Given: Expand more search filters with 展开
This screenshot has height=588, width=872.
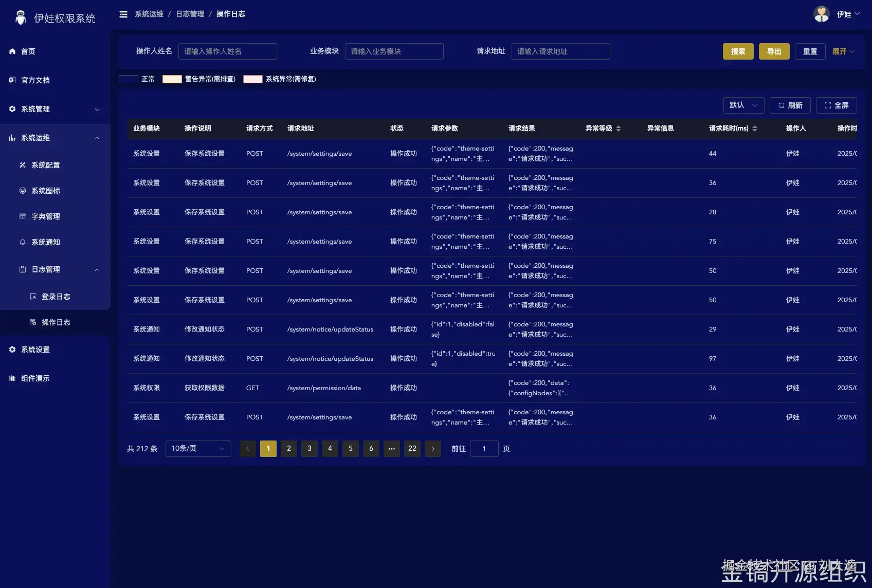Looking at the screenshot, I should (x=843, y=51).
